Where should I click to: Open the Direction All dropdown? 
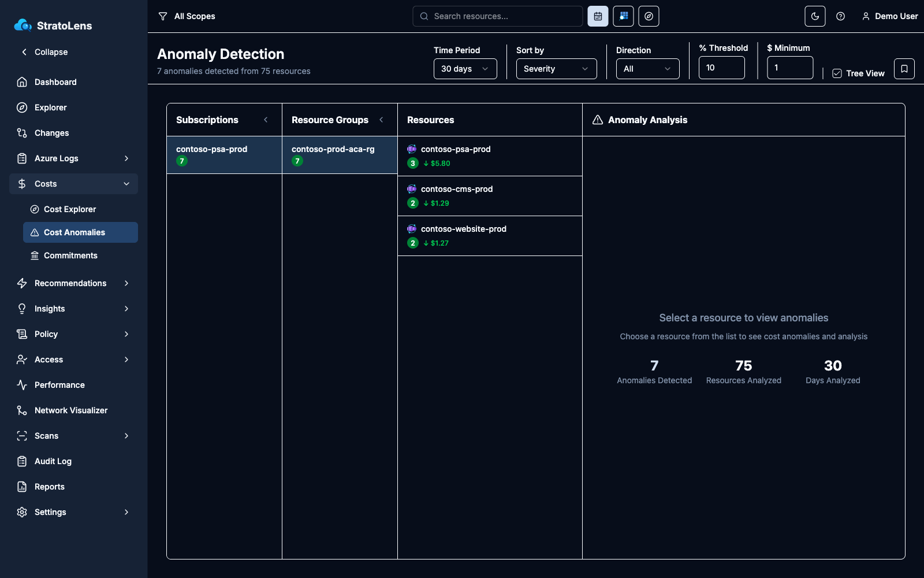(x=648, y=69)
